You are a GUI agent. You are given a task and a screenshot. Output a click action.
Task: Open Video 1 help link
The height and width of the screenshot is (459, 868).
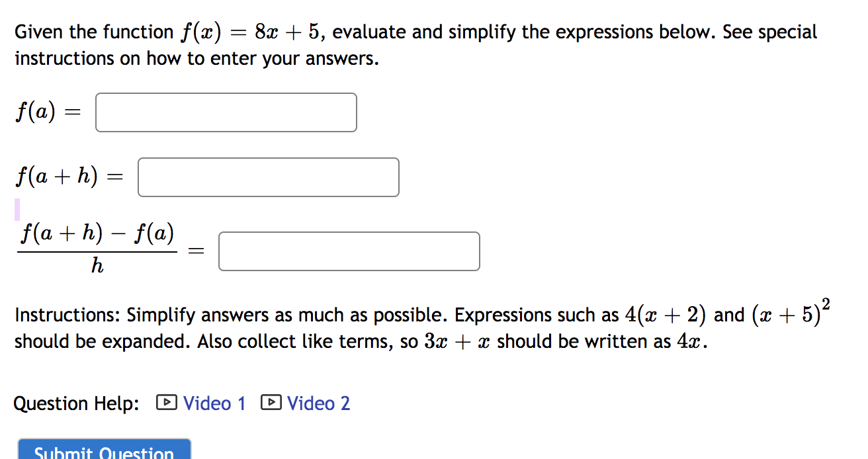click(x=213, y=403)
